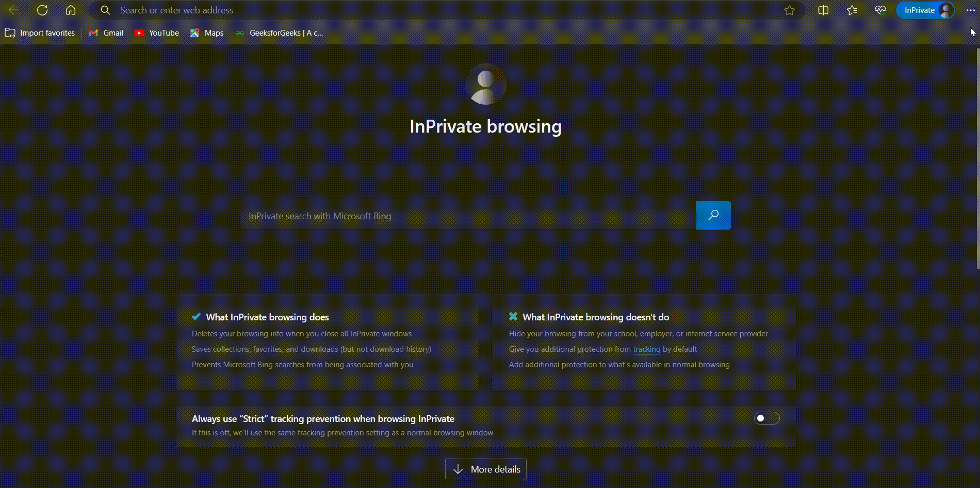The image size is (980, 488).
Task: Open the Favorites list icon
Action: coord(852,10)
